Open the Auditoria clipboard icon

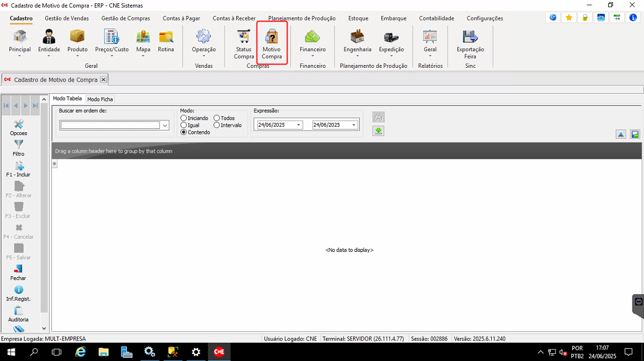tap(18, 314)
